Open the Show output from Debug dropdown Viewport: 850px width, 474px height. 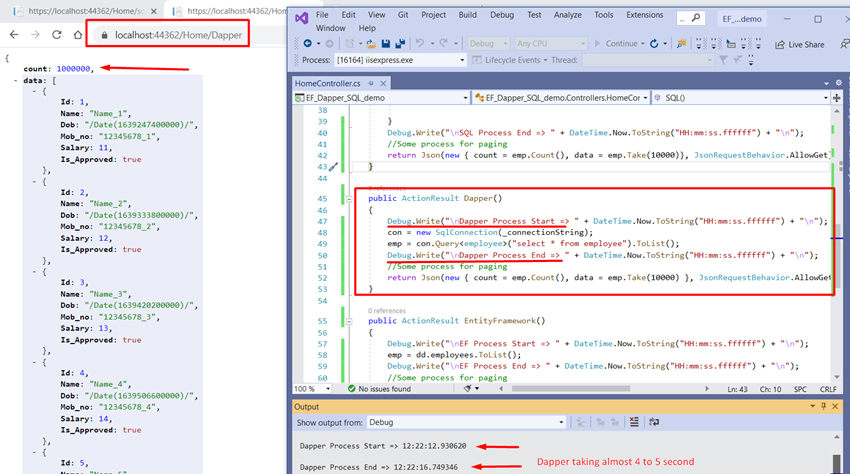466,422
